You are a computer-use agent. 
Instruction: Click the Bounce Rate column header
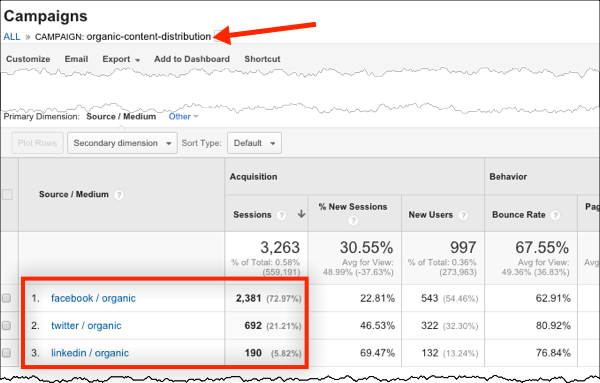(518, 215)
